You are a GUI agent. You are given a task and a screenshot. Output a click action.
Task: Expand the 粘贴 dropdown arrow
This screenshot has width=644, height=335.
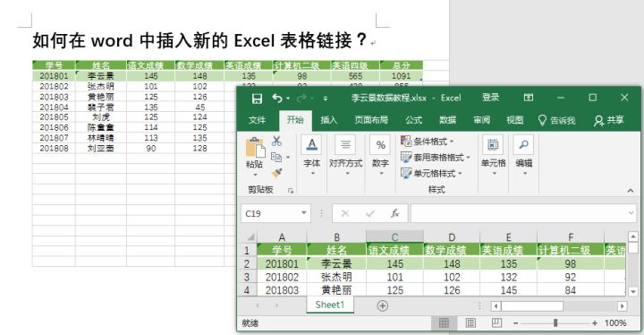tap(255, 175)
